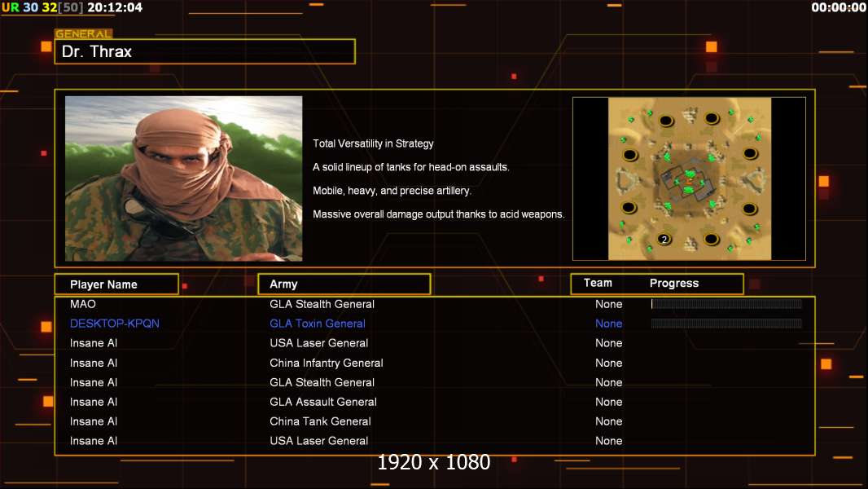Click the Army column header
868x489 pixels.
pos(344,284)
